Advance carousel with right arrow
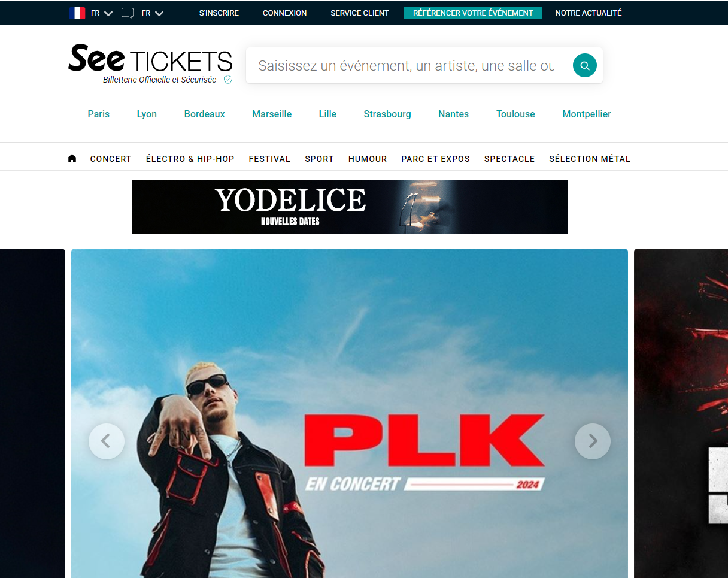 click(x=593, y=441)
